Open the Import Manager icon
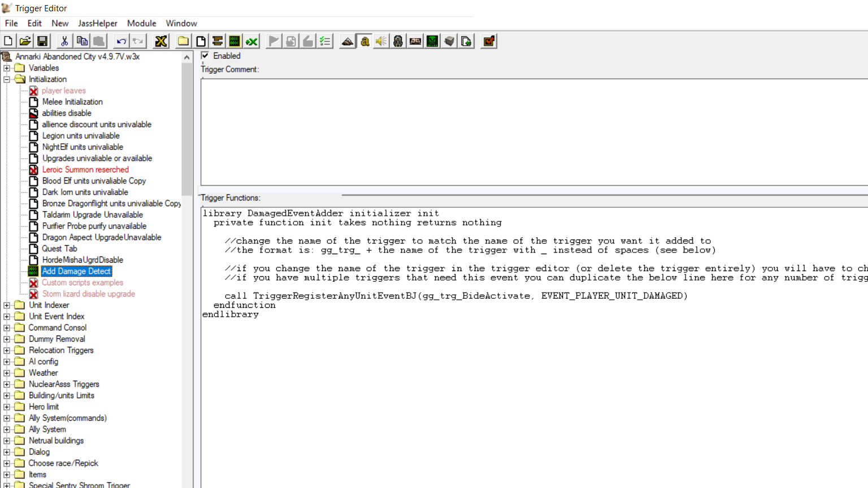The height and width of the screenshot is (488, 868). (466, 41)
